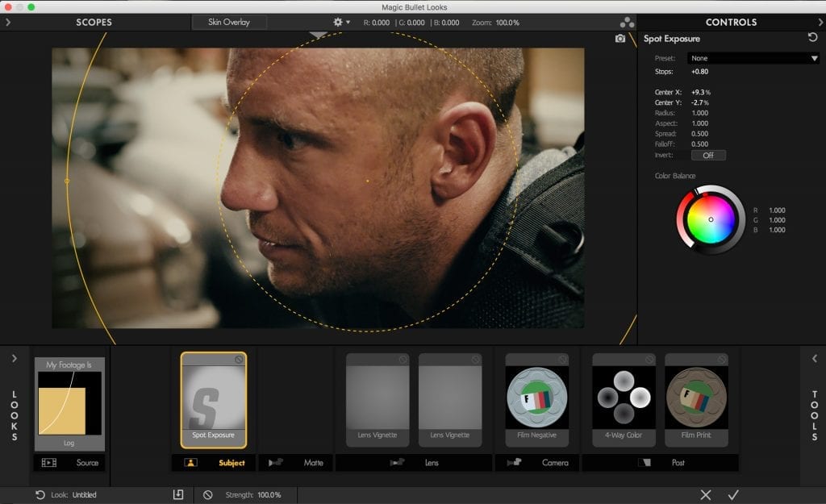Expand the Looks drawer
This screenshot has height=504, width=826.
point(15,358)
